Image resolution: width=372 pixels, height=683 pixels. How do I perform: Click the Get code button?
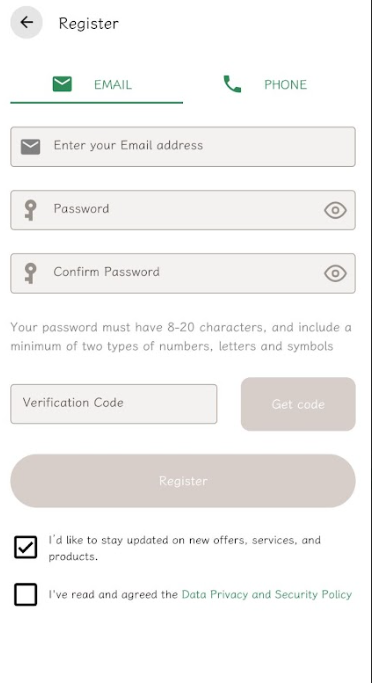298,404
